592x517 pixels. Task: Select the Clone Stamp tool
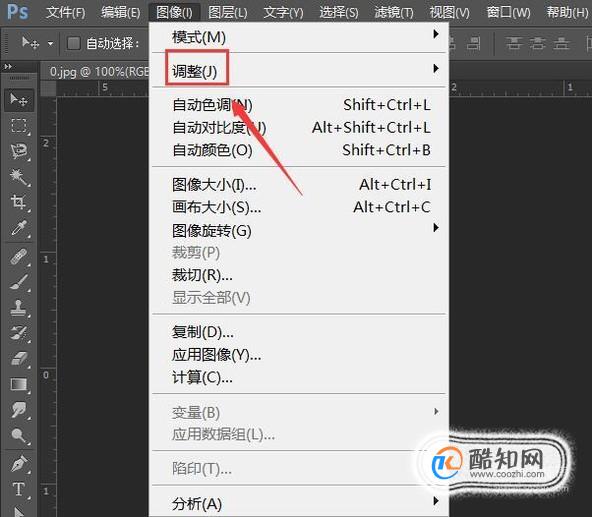click(x=19, y=308)
